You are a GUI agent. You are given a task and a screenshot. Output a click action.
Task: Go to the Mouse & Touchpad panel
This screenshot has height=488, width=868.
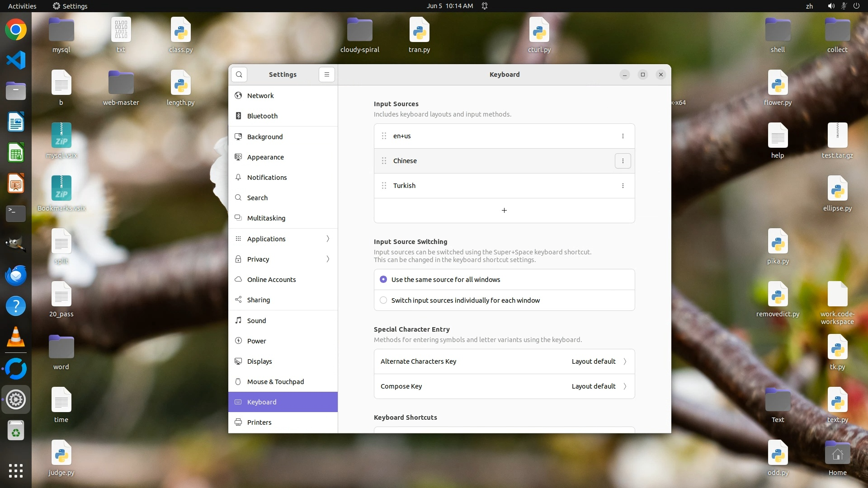coord(275,382)
